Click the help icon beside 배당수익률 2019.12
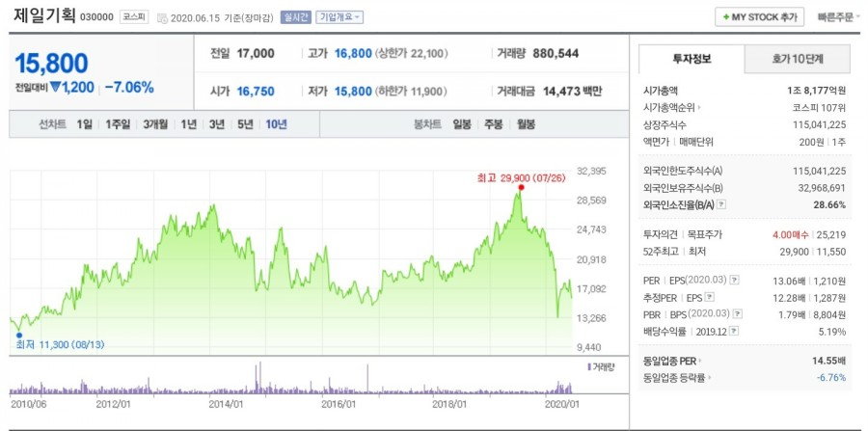Image resolution: width=868 pixels, height=431 pixels. pos(734,332)
